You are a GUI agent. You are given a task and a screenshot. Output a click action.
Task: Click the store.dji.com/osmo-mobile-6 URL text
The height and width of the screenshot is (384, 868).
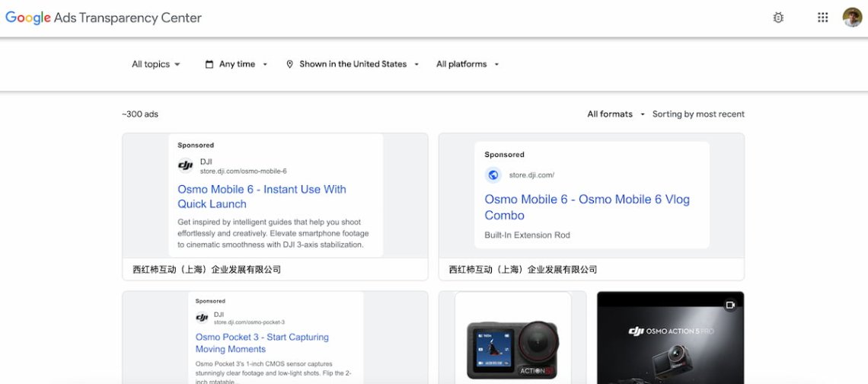(x=244, y=171)
